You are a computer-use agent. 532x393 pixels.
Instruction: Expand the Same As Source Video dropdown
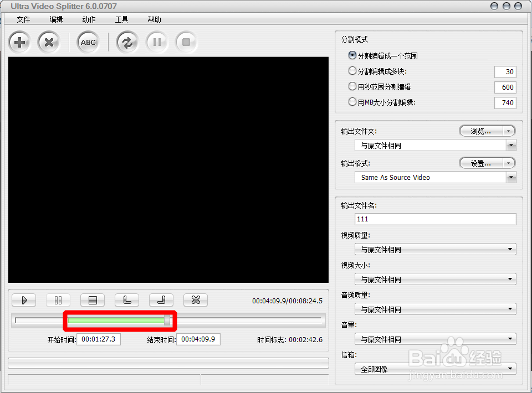511,177
